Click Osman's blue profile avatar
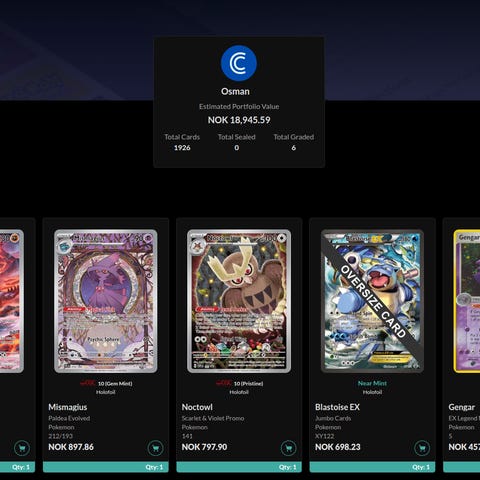 (x=239, y=63)
